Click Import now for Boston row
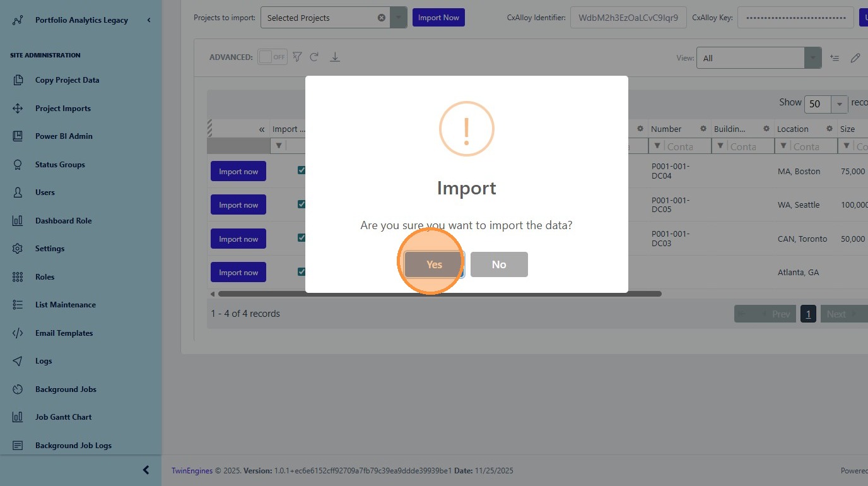 click(238, 171)
